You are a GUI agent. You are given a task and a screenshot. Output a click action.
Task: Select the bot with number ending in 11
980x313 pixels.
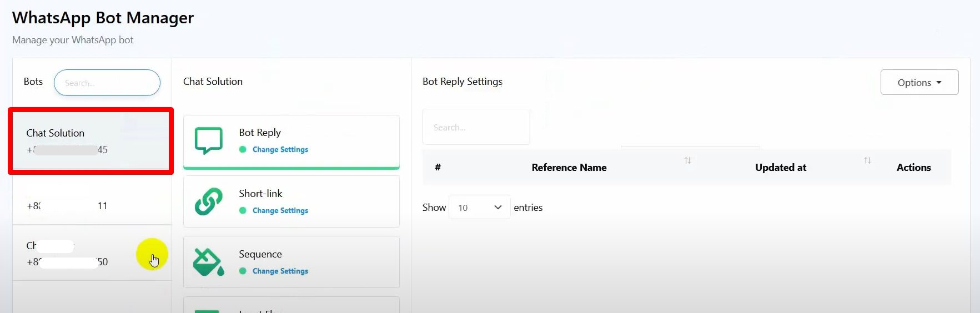(x=92, y=205)
